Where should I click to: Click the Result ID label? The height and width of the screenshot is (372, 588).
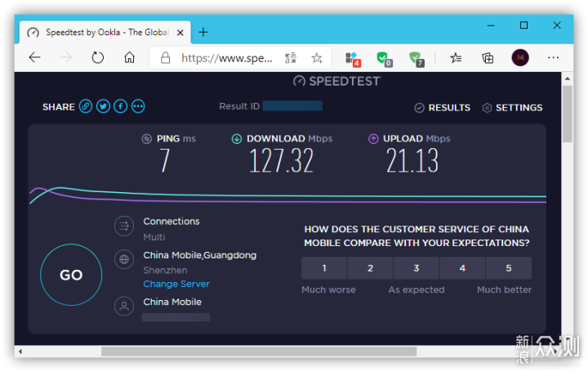(x=239, y=106)
